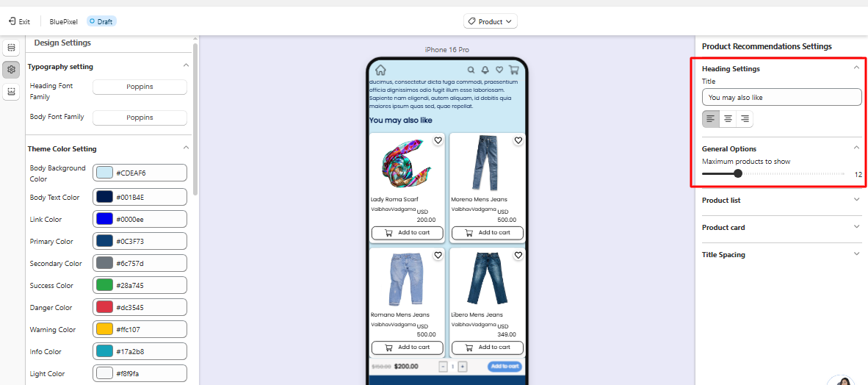Open the Heading Font Family Poppins selector
The height and width of the screenshot is (385, 868).
140,87
